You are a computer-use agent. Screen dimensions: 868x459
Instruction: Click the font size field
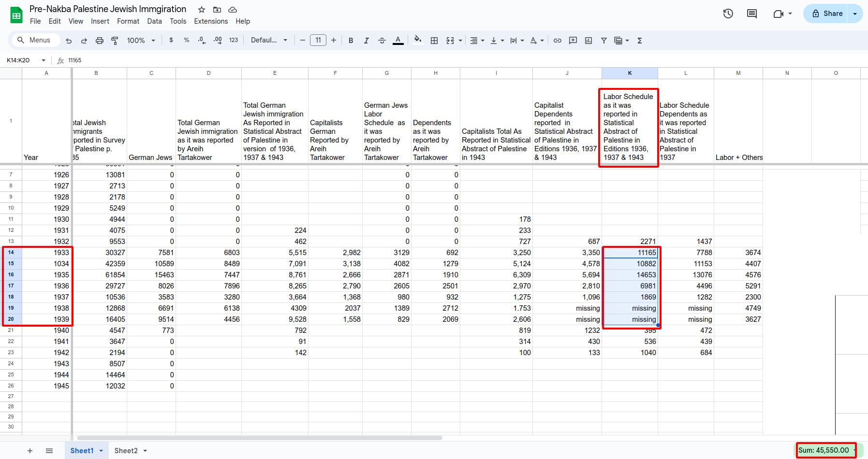coord(318,40)
